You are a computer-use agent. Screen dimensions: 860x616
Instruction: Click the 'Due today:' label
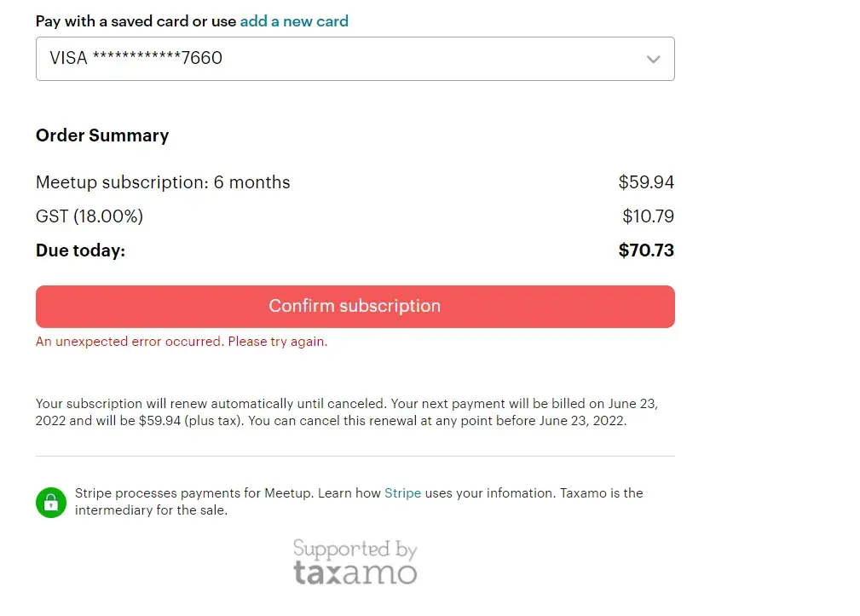tap(80, 250)
